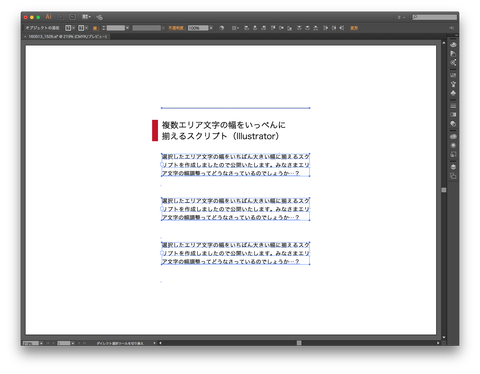480x374 pixels.
Task: Click the vertical scrollbar down arrow
Action: 444,337
